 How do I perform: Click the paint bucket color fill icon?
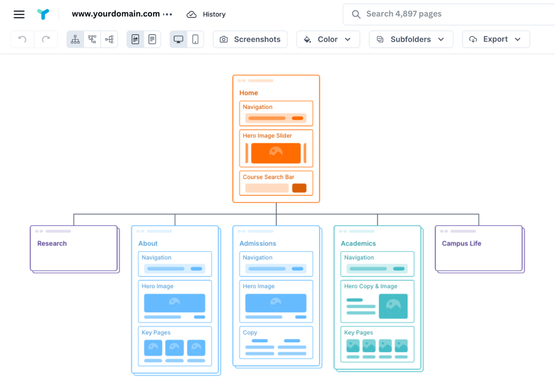click(307, 39)
